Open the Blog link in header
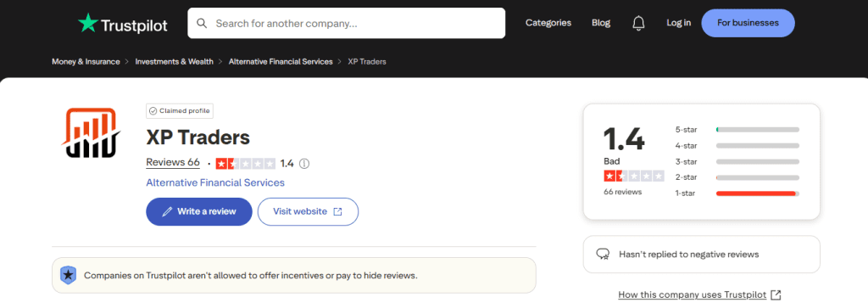 pos(601,23)
